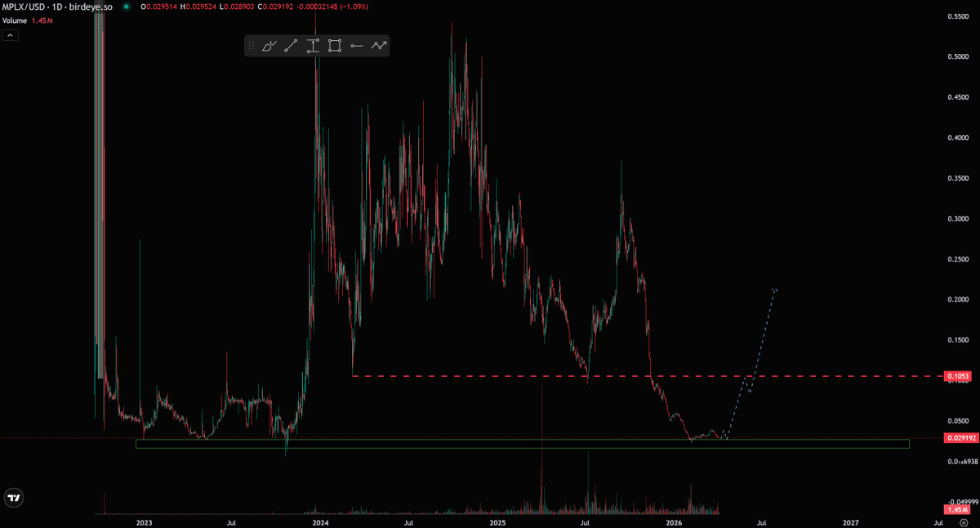Viewport: 980px width, 528px height.
Task: Select the Rectangle drawing tool
Action: pos(335,47)
